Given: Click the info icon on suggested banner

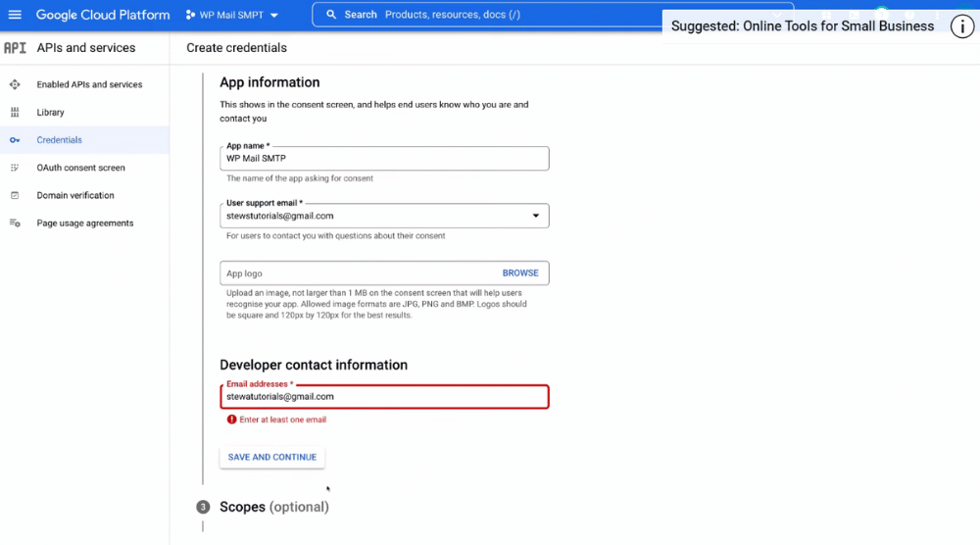Looking at the screenshot, I should 962,26.
